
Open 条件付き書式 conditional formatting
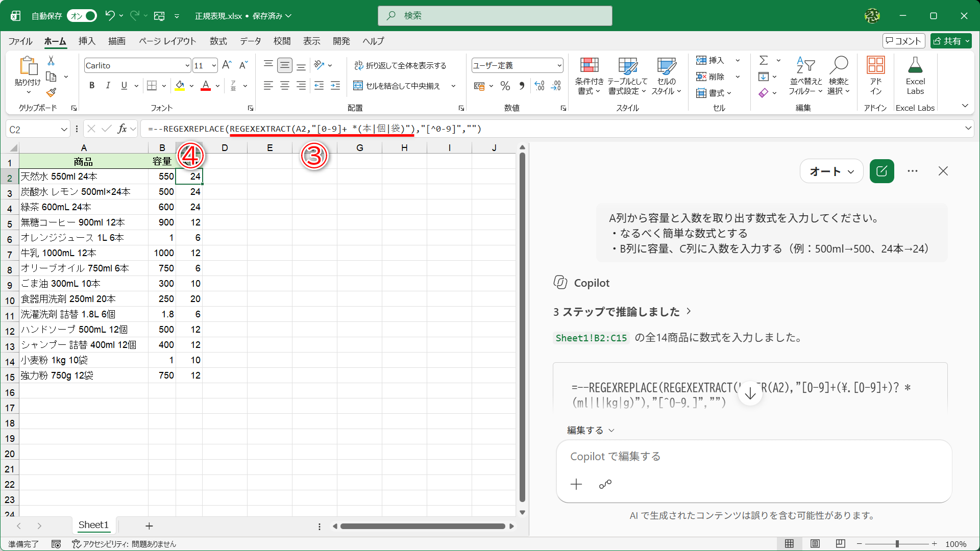coord(589,76)
